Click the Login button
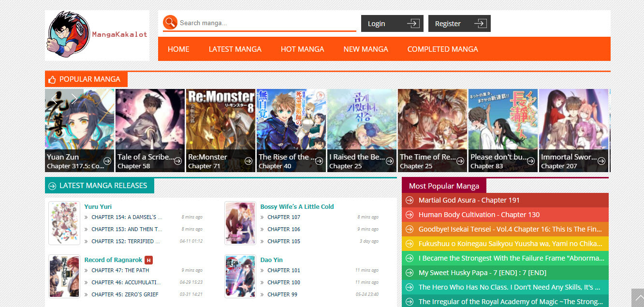Image resolution: width=644 pixels, height=307 pixels. point(392,23)
